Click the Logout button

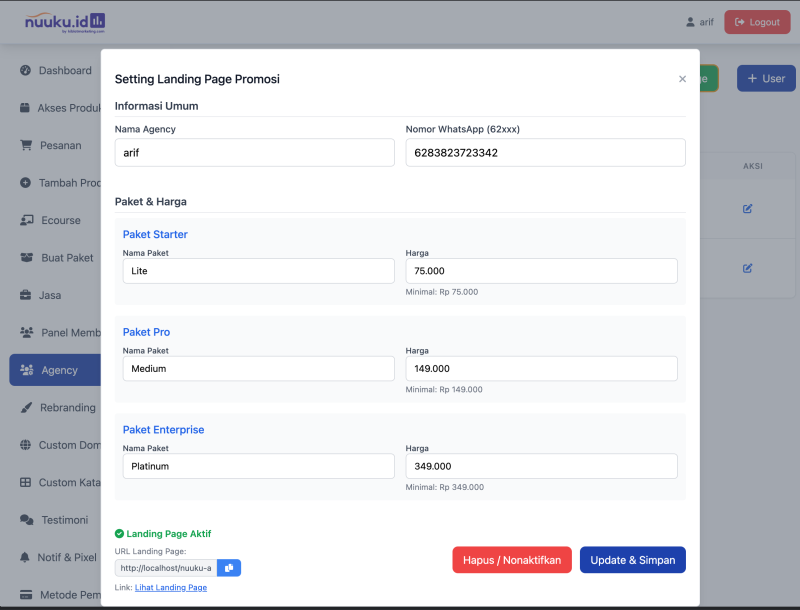pyautogui.click(x=757, y=22)
